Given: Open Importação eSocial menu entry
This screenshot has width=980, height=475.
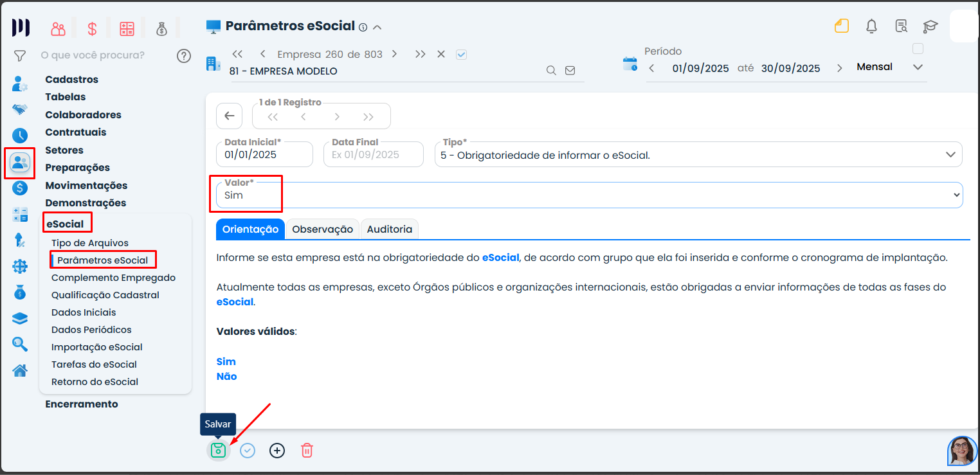Looking at the screenshot, I should pos(97,347).
